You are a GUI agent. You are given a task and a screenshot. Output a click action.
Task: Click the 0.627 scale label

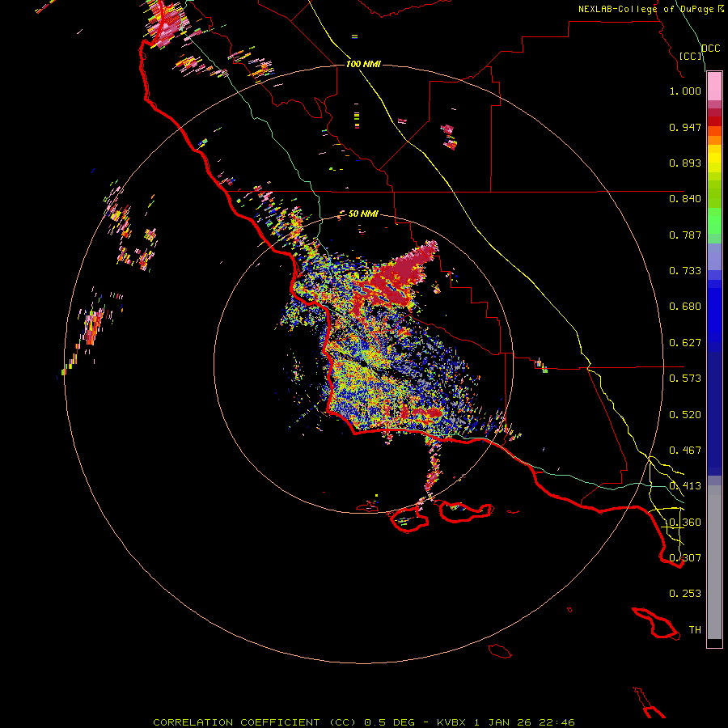(685, 343)
